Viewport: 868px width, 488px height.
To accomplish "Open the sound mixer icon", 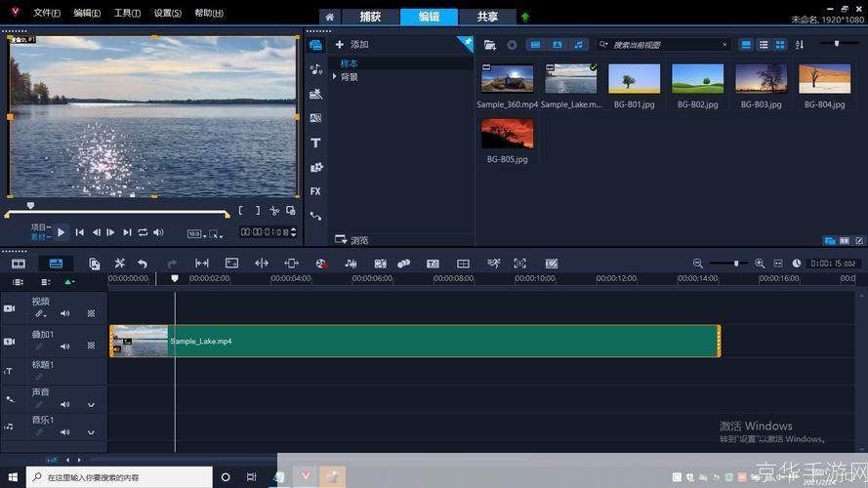I will (351, 264).
